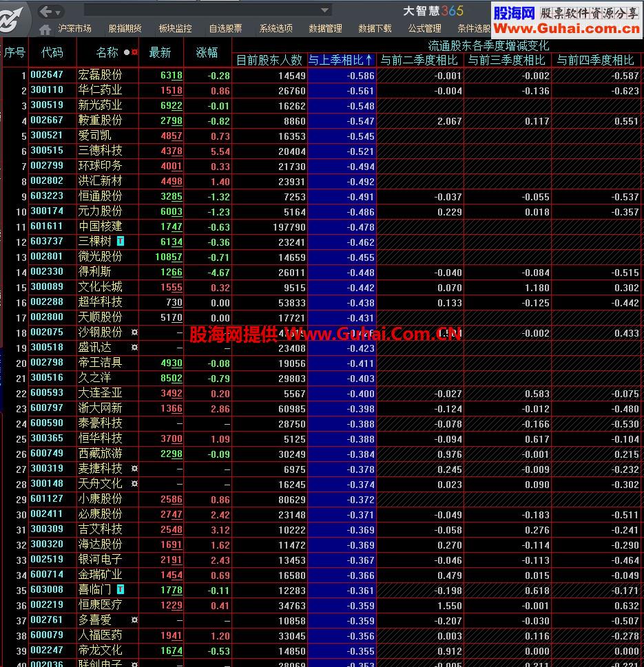The image size is (644, 667).
Task: Sort by 名称 column header
Action: coord(107,52)
